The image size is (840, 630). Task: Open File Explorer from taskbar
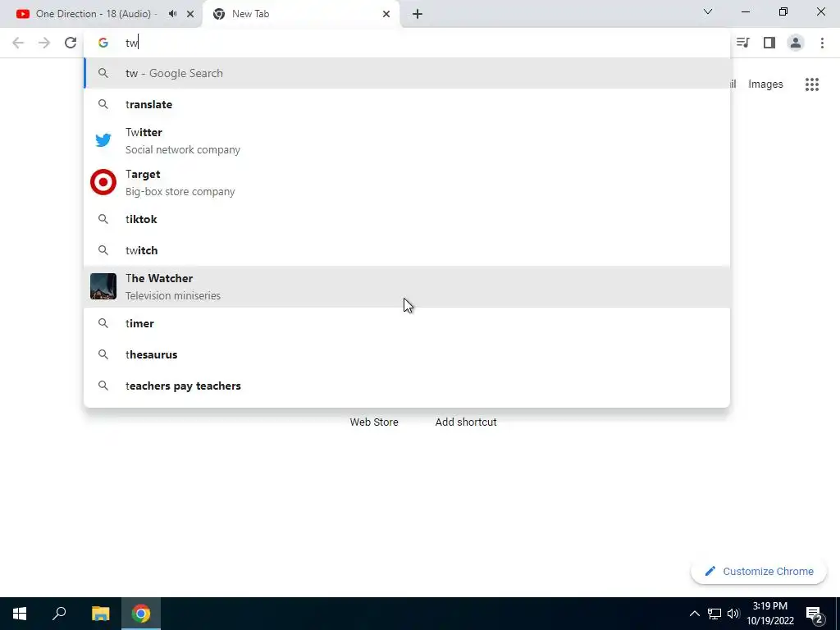point(100,614)
